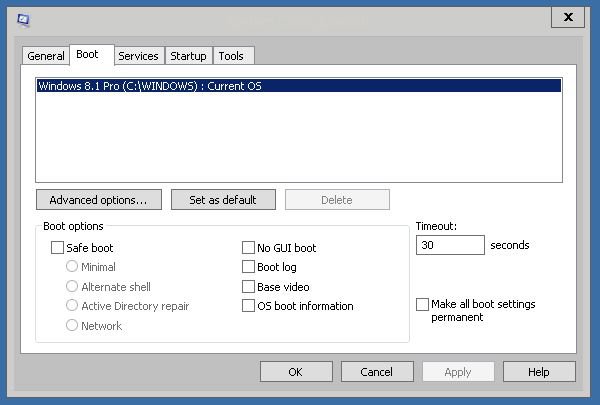
Task: Click the System Configuration title bar icon
Action: (x=23, y=20)
